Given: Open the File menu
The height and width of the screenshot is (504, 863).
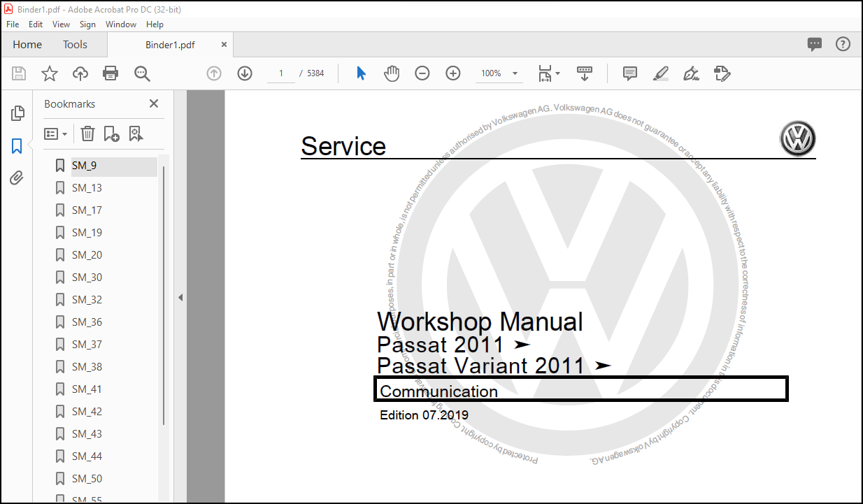Looking at the screenshot, I should (13, 24).
